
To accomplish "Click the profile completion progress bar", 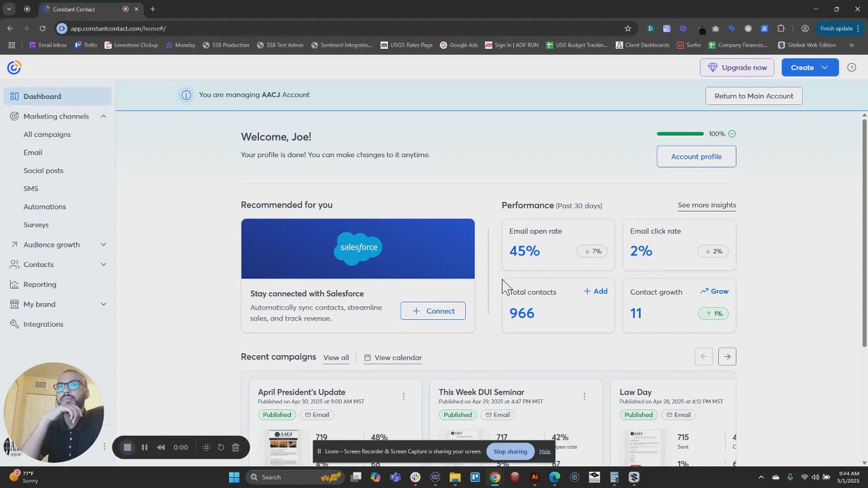I will [680, 134].
